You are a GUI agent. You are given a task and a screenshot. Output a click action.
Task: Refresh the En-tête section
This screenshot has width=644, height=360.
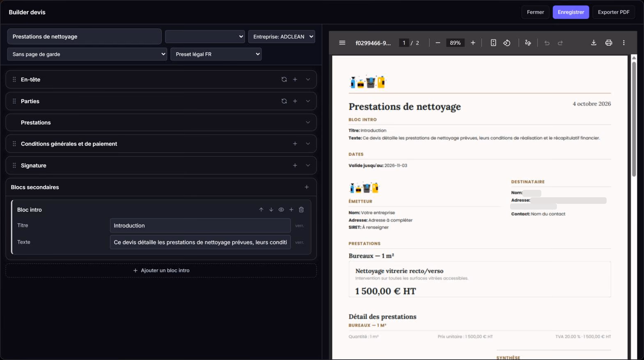click(284, 79)
